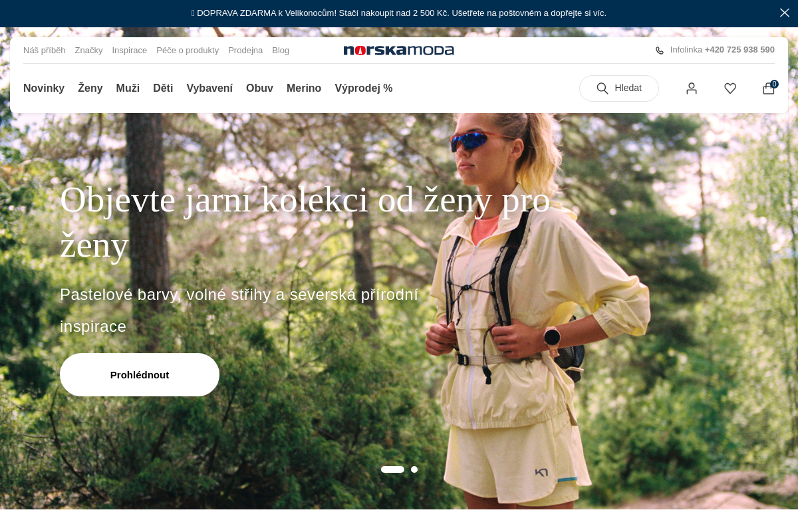Screen dimensions: 798x532
Task: Open the Novinky menu
Action: (x=44, y=88)
